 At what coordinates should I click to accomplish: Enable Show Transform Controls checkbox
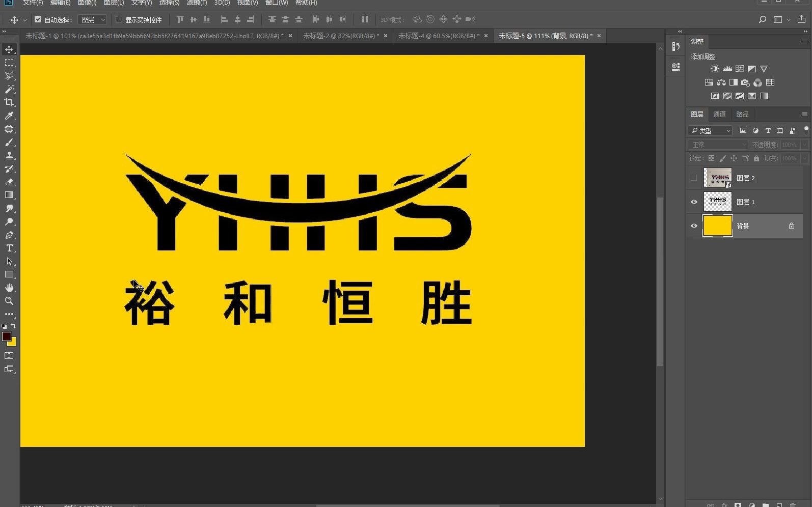[x=119, y=19]
